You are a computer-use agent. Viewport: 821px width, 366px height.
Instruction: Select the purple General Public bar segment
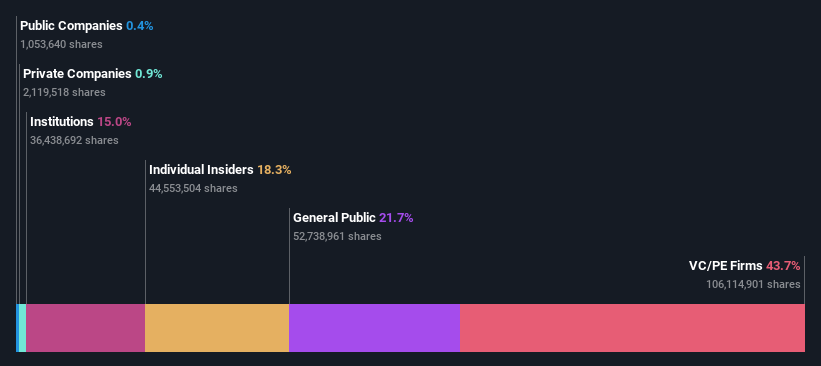374,328
